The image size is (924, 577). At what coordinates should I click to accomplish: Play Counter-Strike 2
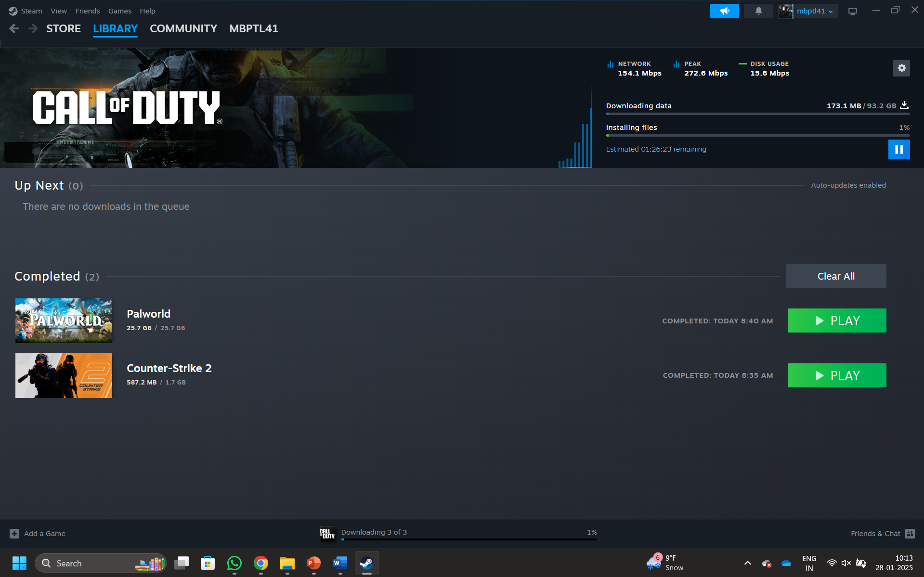[837, 375]
